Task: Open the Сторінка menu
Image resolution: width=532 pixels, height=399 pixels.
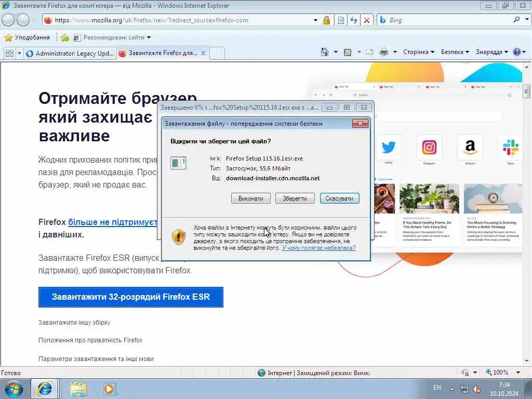Action: (x=419, y=52)
